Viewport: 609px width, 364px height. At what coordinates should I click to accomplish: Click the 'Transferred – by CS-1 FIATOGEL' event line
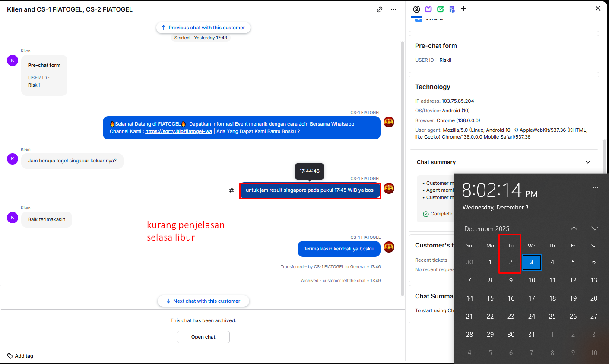point(330,267)
